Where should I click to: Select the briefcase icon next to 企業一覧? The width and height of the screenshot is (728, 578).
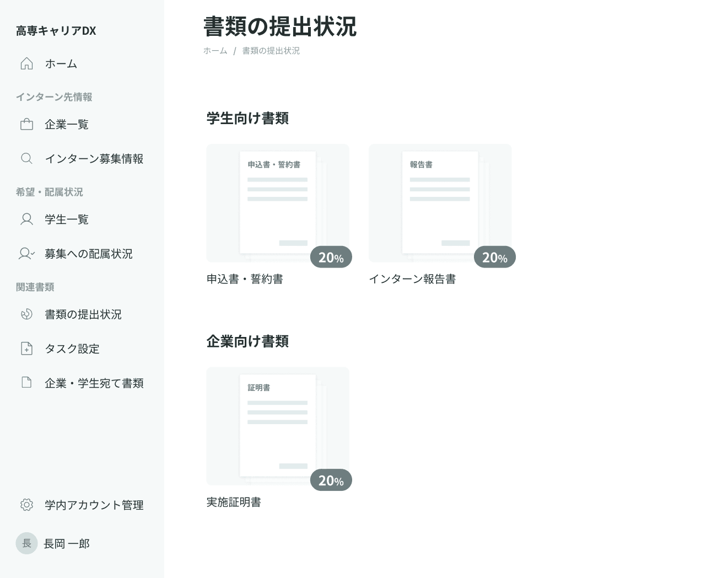(26, 124)
